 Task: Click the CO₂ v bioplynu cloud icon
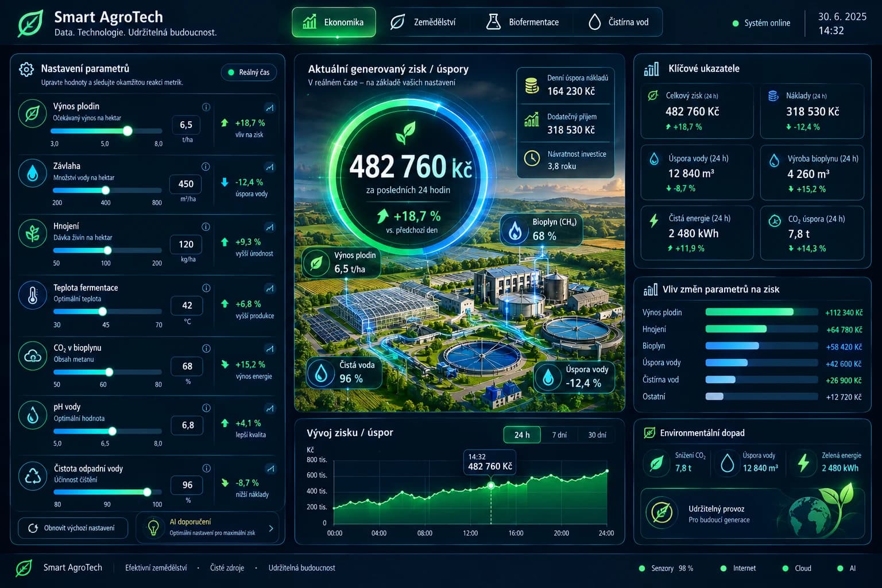pos(32,355)
